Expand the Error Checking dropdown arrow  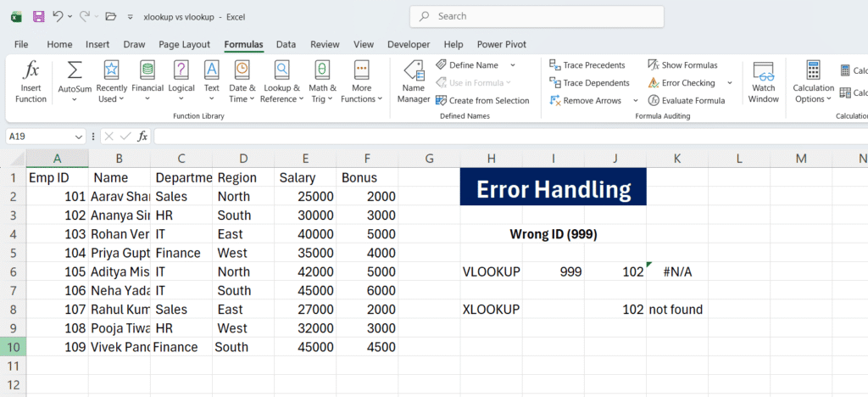pos(730,83)
